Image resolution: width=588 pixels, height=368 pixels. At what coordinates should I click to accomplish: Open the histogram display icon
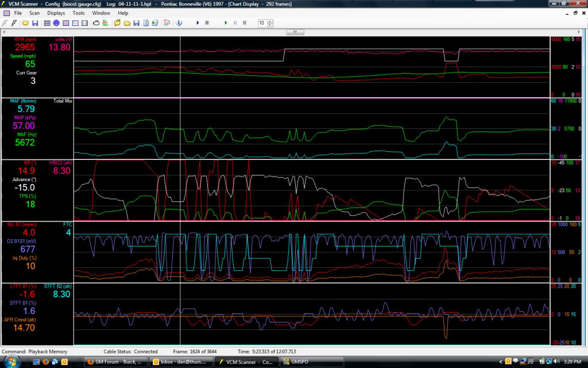point(75,23)
